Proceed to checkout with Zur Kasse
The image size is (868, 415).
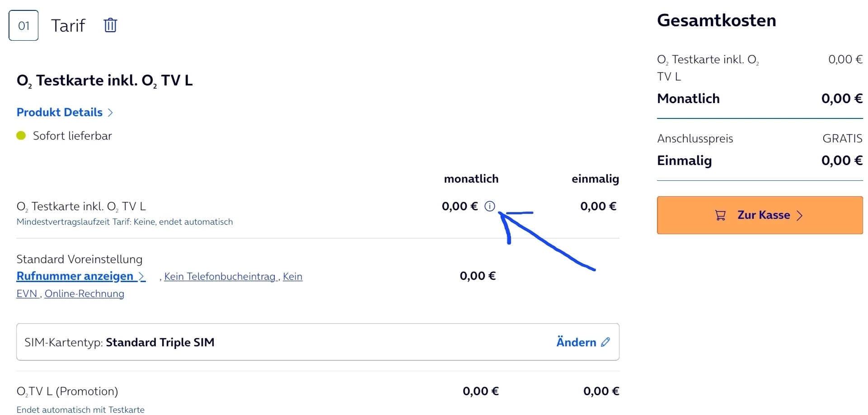click(760, 215)
